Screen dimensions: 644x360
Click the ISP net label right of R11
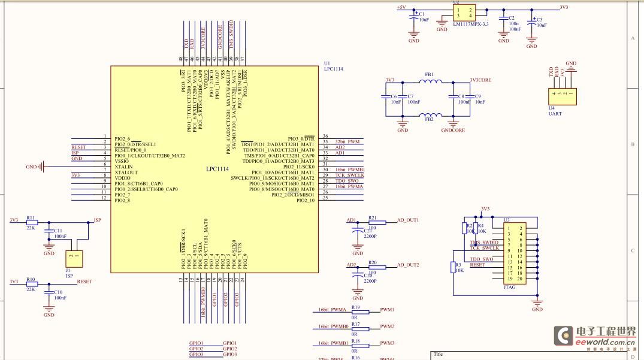pos(97,220)
